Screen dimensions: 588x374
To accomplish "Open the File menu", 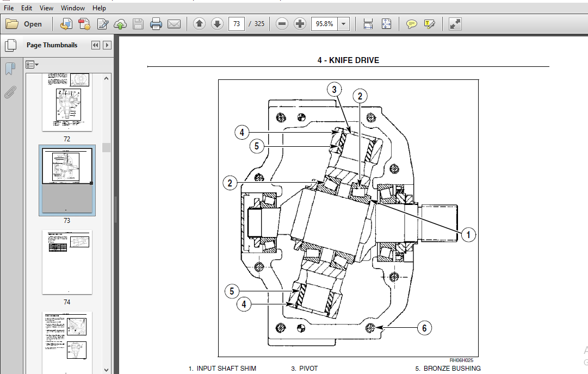I will [x=9, y=8].
